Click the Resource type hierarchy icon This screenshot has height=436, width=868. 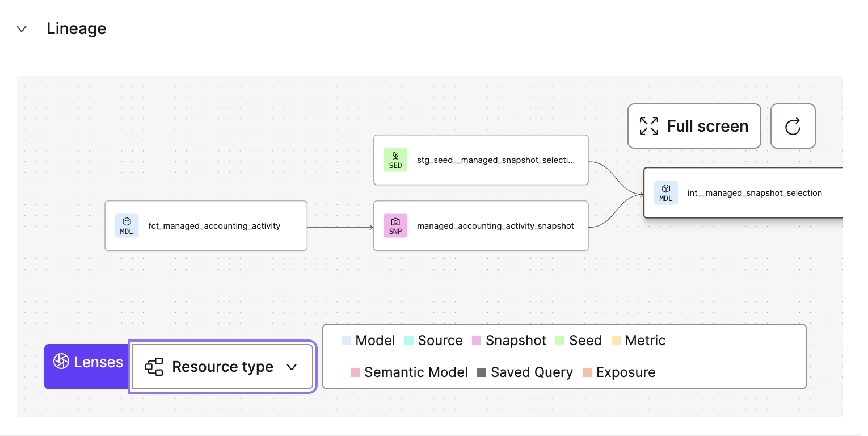[154, 367]
